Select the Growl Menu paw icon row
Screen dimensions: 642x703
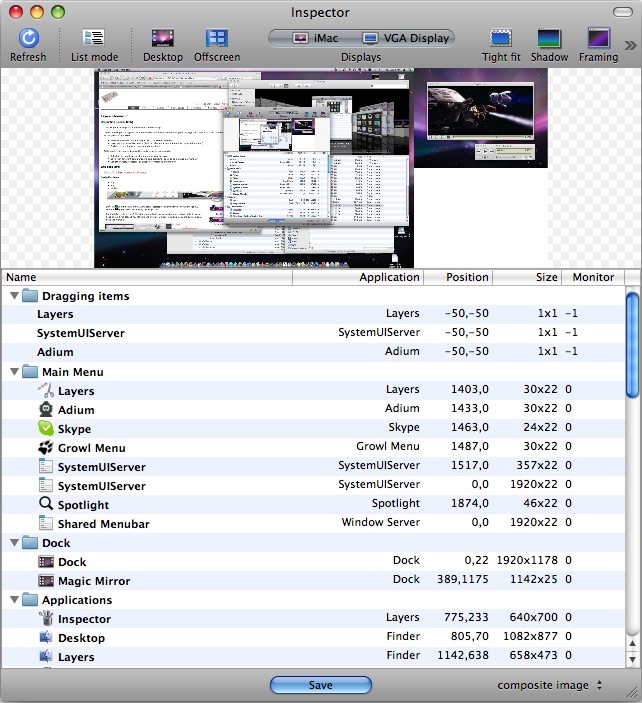(313, 447)
